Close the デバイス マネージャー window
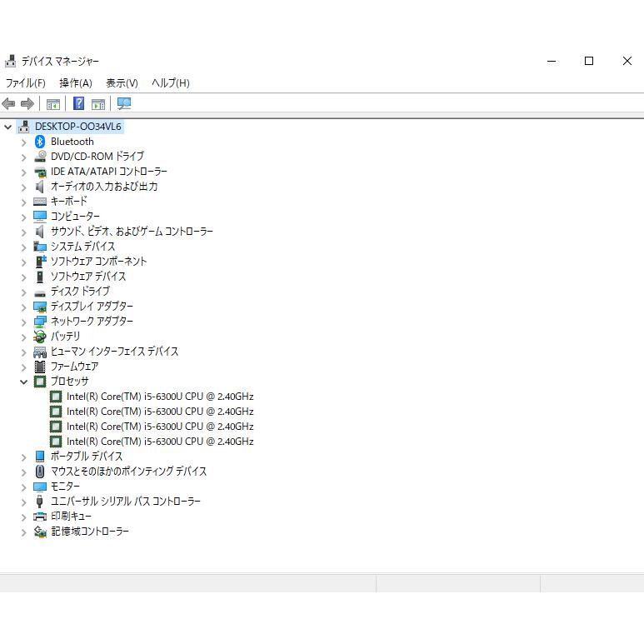This screenshot has height=644, width=644. pos(627,61)
